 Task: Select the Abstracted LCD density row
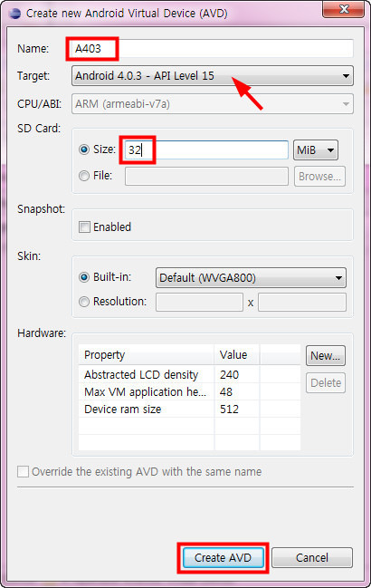tap(189, 374)
